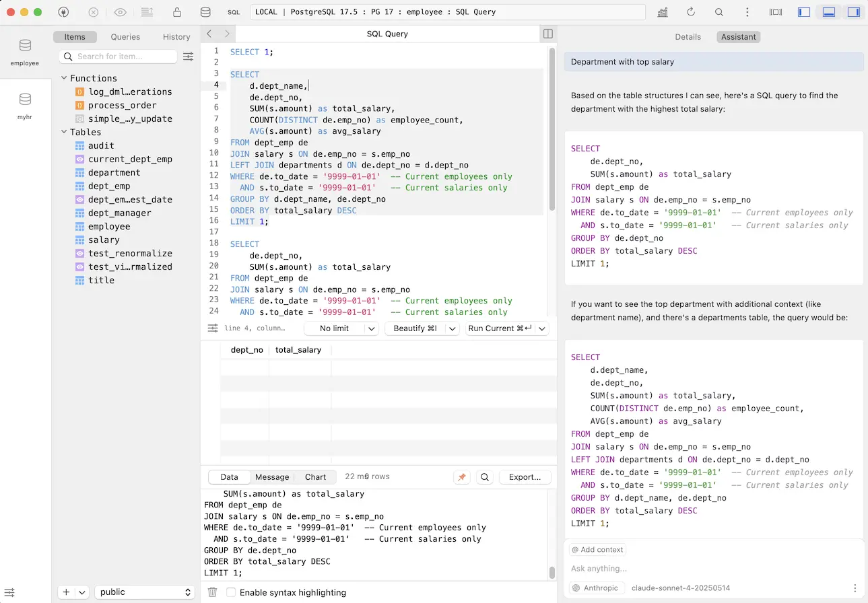Screen dimensions: 868x603
Task: Click the database cylinder icon in toolbar
Action: [205, 12]
